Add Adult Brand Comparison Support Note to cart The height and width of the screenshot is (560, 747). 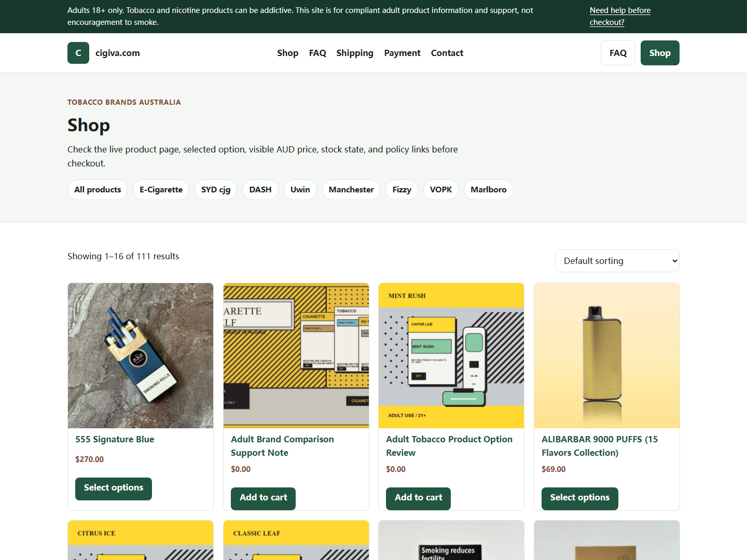coord(263,499)
